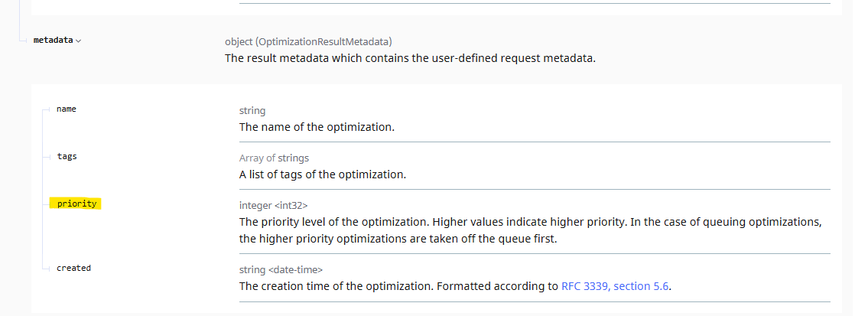Select the highlighted priority property
This screenshot has width=868, height=316.
tap(76, 204)
